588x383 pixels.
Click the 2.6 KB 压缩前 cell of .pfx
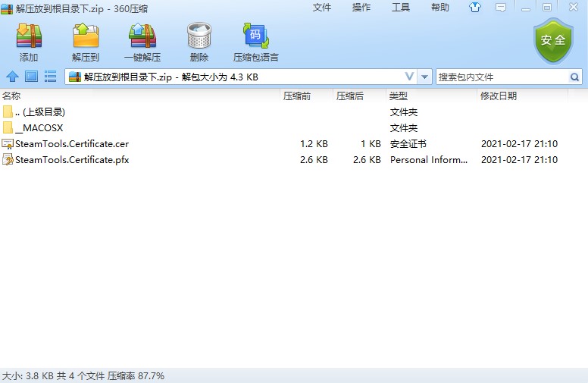click(314, 159)
